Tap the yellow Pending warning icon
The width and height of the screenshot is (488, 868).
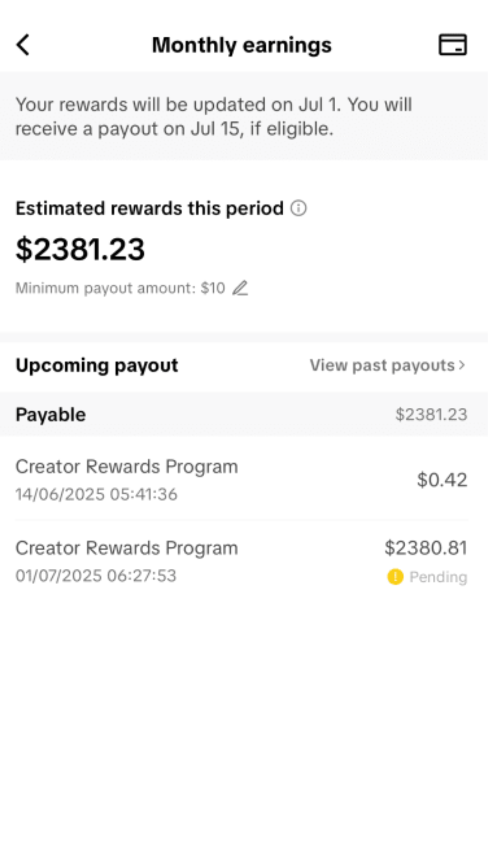(x=395, y=577)
